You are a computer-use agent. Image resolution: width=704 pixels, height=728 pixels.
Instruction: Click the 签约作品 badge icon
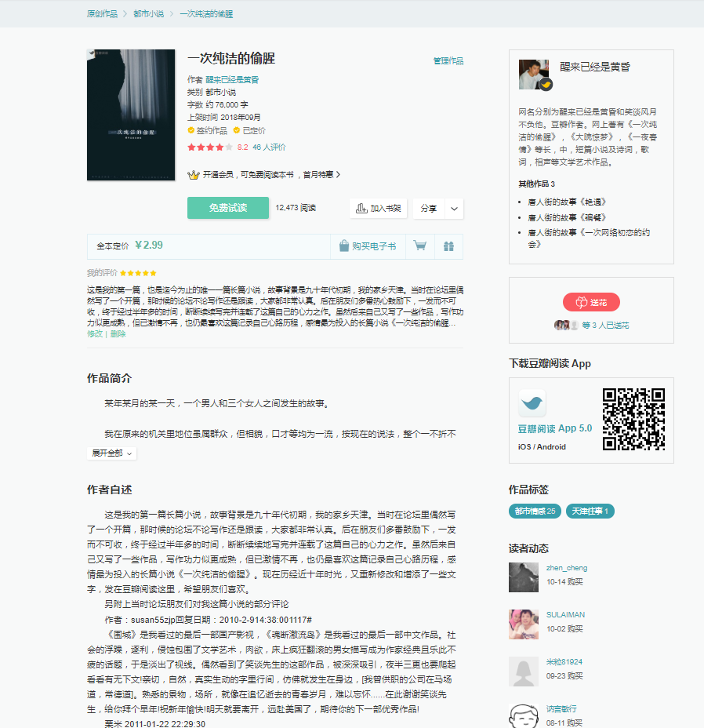pos(191,130)
